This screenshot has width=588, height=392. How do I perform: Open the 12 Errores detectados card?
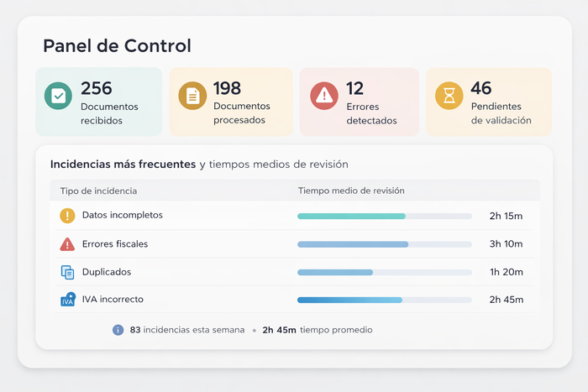point(360,102)
